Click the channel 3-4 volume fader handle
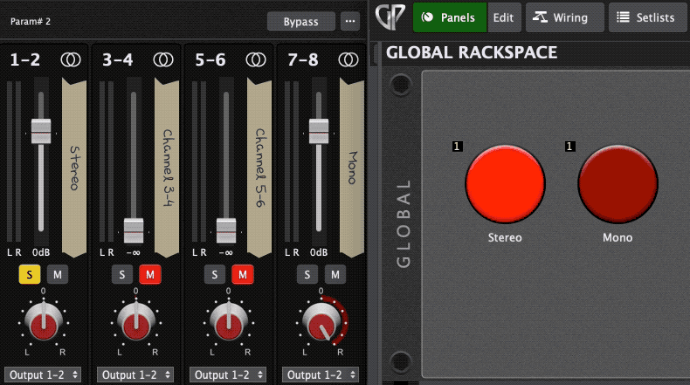This screenshot has width=690, height=385. (133, 230)
